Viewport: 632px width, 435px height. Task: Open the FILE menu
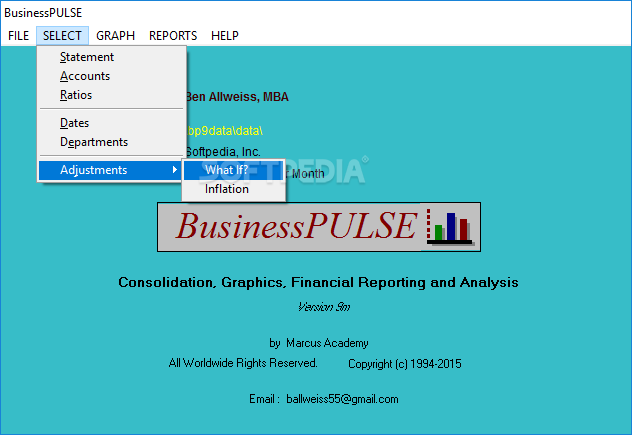point(18,36)
